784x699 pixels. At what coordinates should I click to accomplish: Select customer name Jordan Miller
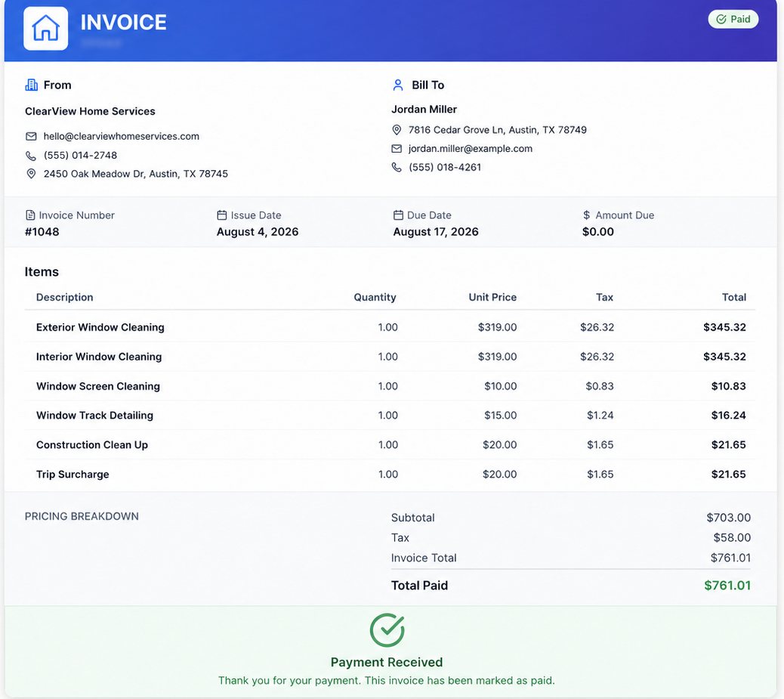pos(424,109)
